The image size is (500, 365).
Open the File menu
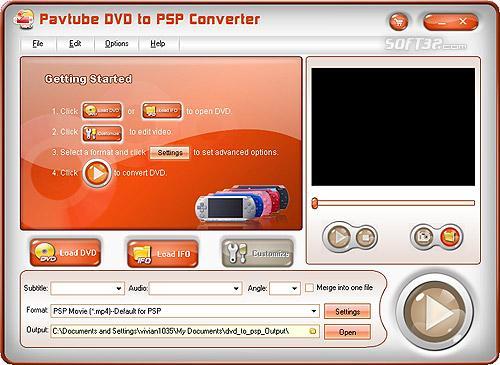38,44
